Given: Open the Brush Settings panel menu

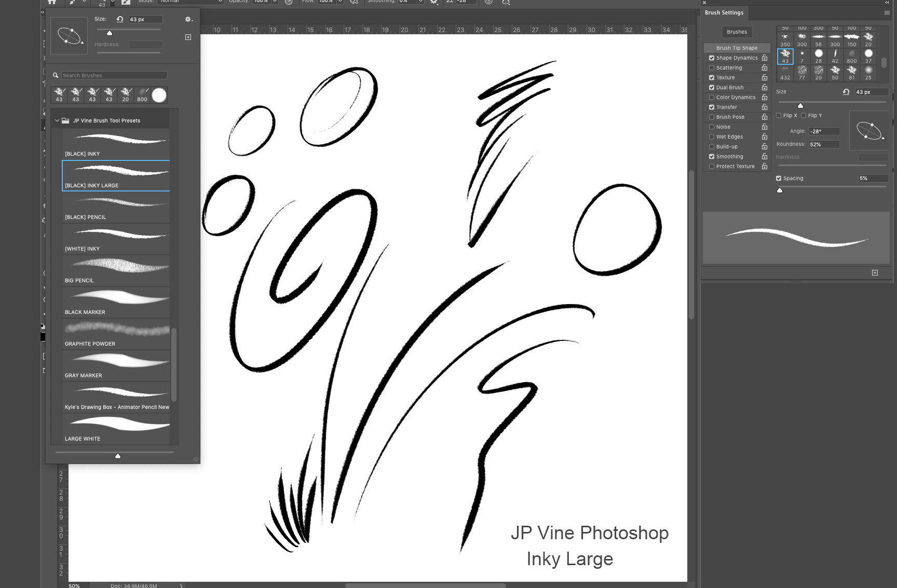Looking at the screenshot, I should click(887, 12).
